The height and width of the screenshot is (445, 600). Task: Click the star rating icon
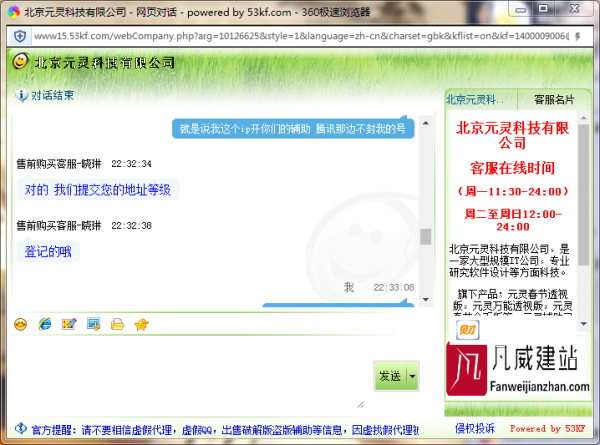click(x=141, y=324)
